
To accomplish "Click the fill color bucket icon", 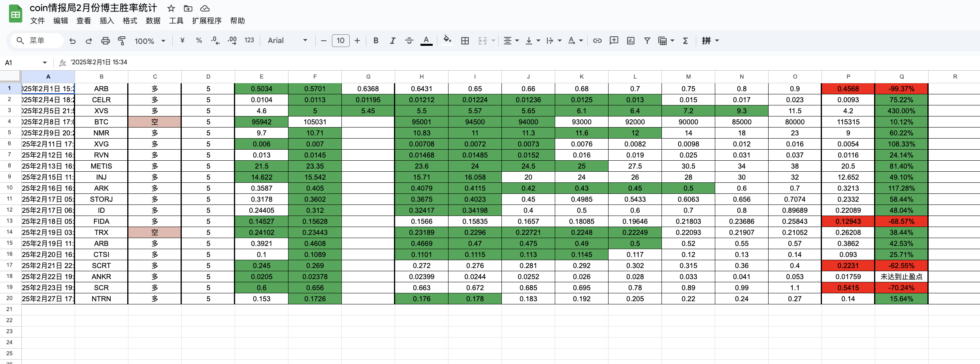I will 447,40.
